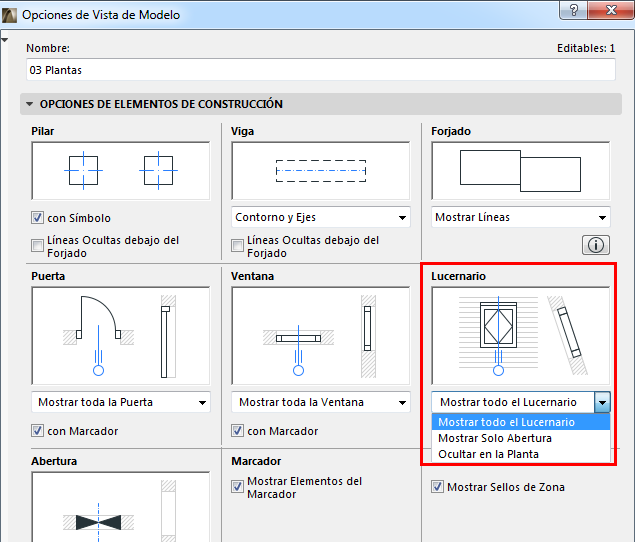Click the Lucernario heading label
The image size is (635, 542).
(x=458, y=276)
